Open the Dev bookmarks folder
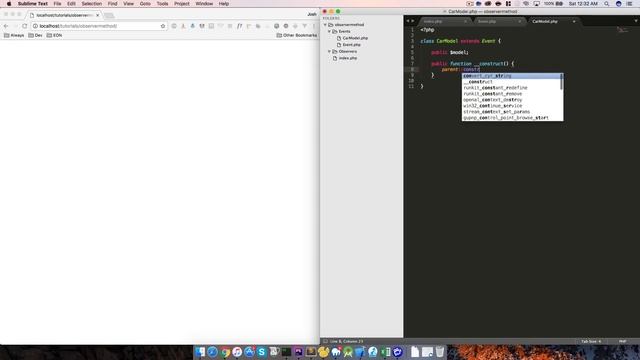The image size is (640, 360). click(36, 36)
